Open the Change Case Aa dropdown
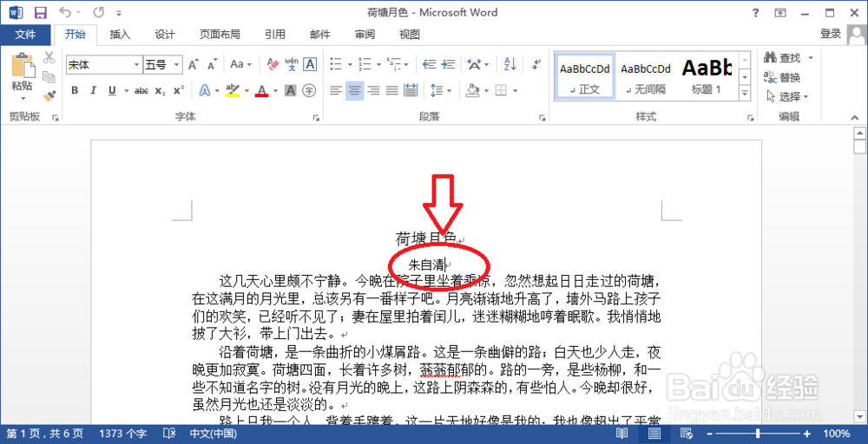868x444 pixels. coord(241,65)
